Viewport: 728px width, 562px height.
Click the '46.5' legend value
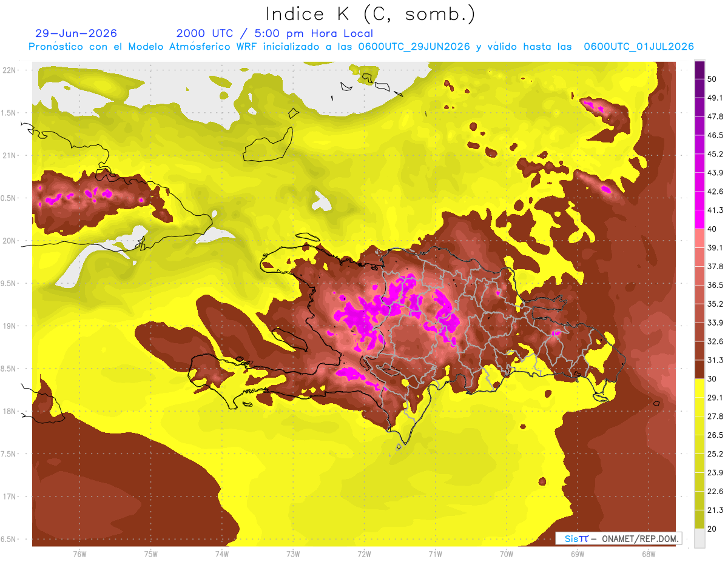[715, 135]
